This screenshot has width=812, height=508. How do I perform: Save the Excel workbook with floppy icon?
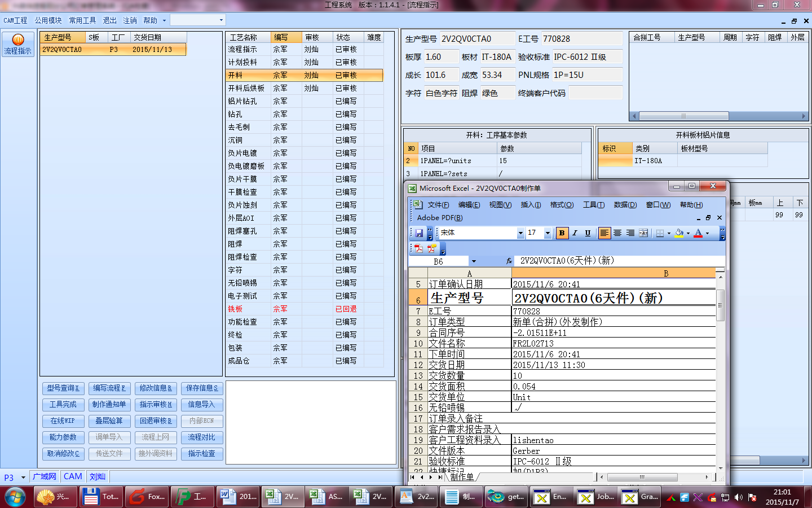pos(419,233)
